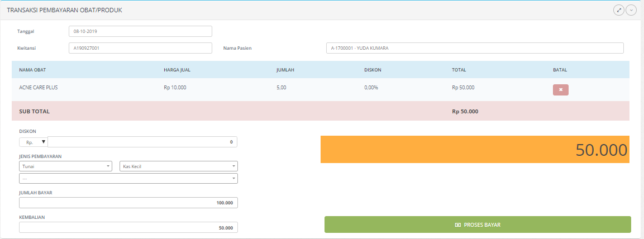
Task: Click the Tanggal date field
Action: click(x=140, y=31)
